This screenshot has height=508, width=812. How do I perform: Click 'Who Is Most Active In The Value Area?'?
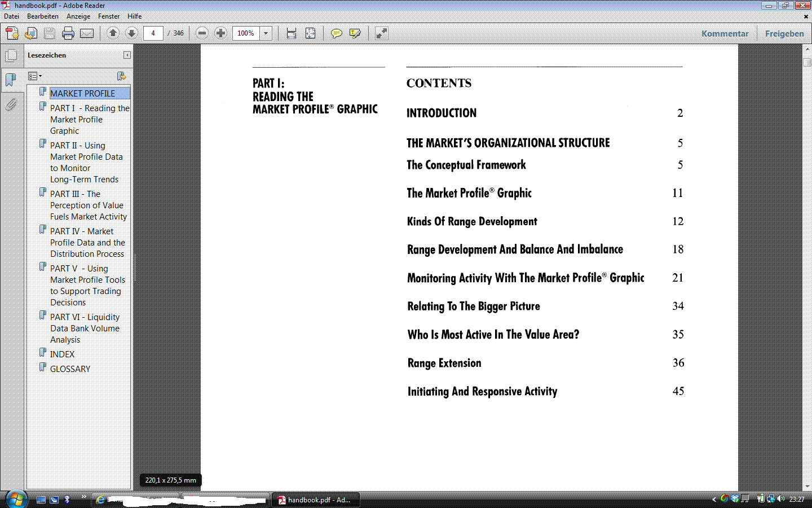[493, 335]
